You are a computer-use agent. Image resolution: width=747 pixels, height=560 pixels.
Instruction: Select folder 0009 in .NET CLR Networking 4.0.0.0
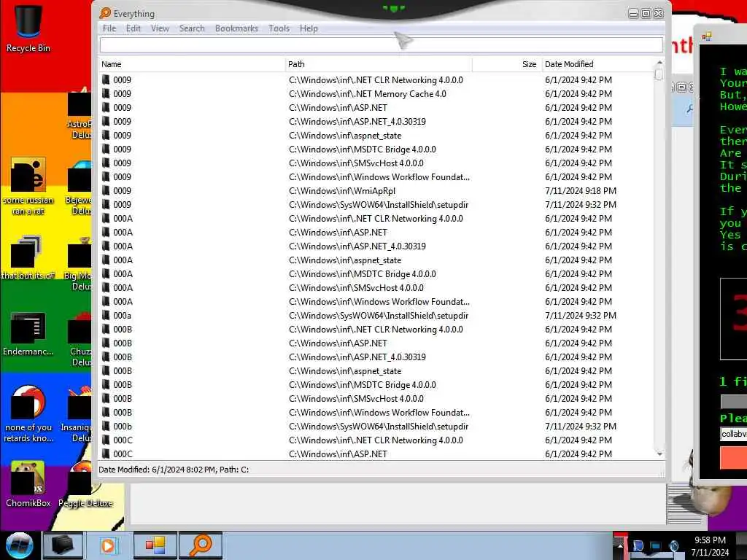(x=122, y=80)
